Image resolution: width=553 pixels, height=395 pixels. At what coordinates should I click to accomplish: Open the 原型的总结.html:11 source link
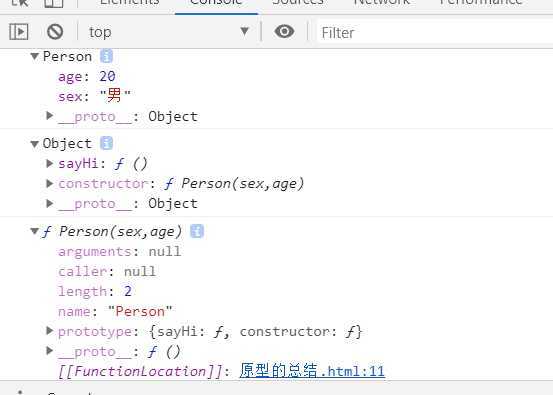pyautogui.click(x=312, y=371)
